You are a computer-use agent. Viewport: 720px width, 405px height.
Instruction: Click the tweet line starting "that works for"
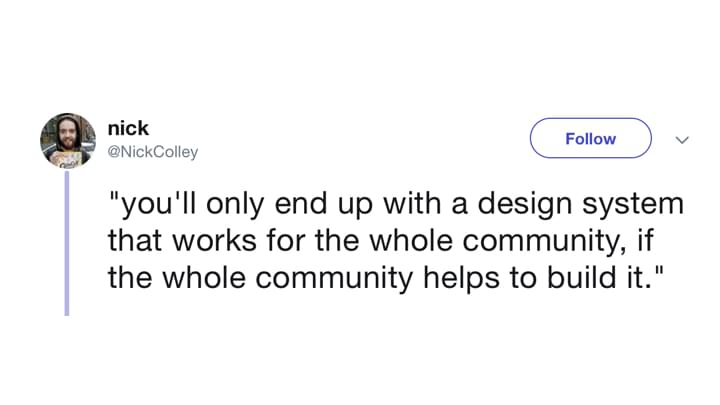click(x=381, y=241)
